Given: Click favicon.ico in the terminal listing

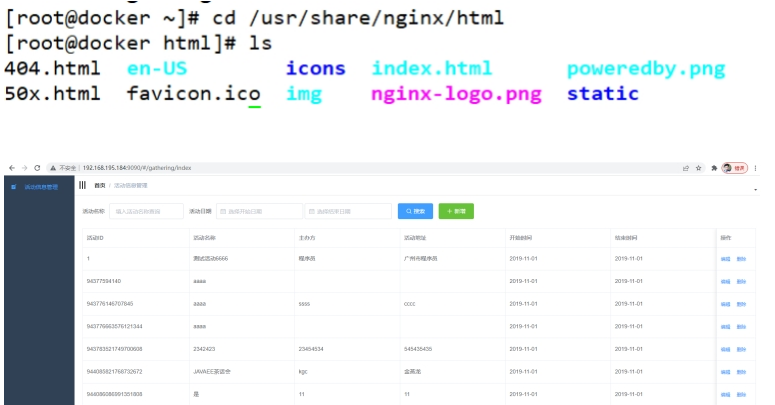Looking at the screenshot, I should pyautogui.click(x=194, y=93).
